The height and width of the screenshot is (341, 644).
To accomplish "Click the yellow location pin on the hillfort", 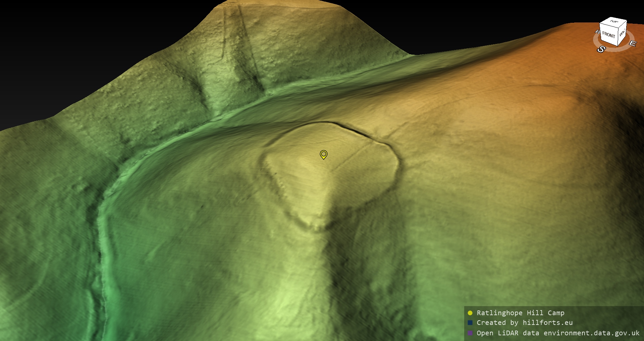I will [323, 154].
